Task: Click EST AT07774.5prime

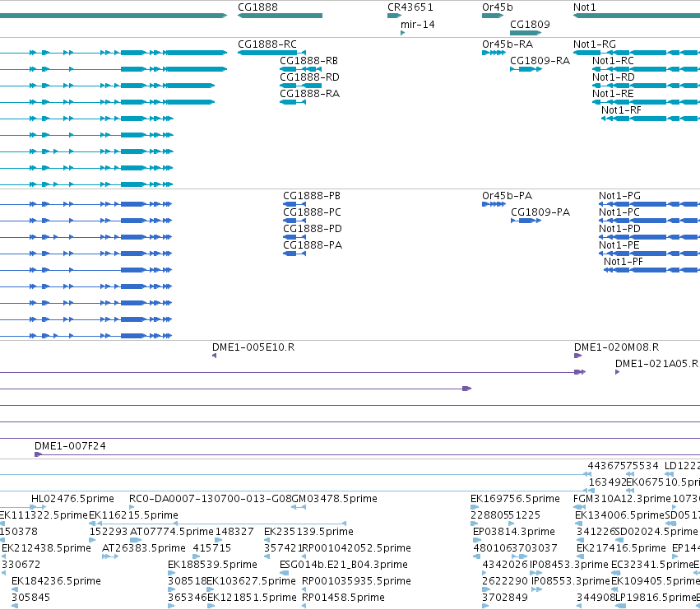Action: [x=135, y=540]
